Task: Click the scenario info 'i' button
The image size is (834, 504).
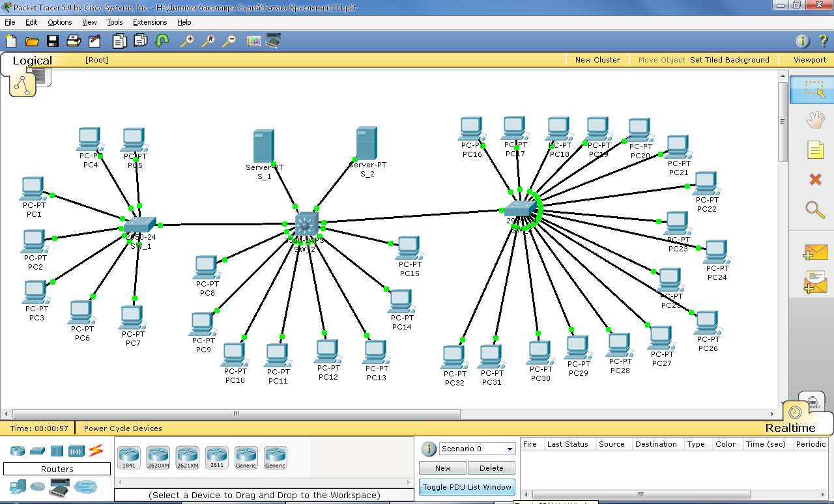Action: tap(428, 449)
